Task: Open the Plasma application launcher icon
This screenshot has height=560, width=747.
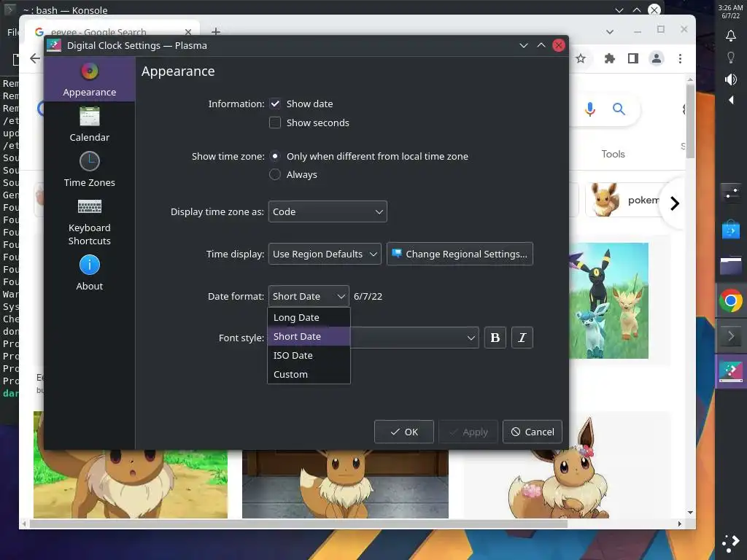Action: (731, 542)
